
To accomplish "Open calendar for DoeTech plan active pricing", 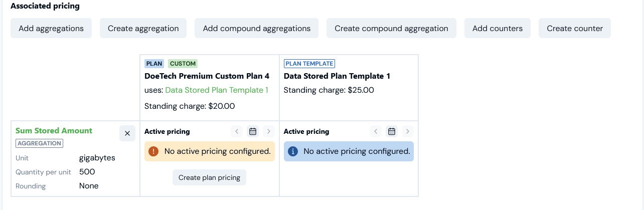I will coord(253,131).
